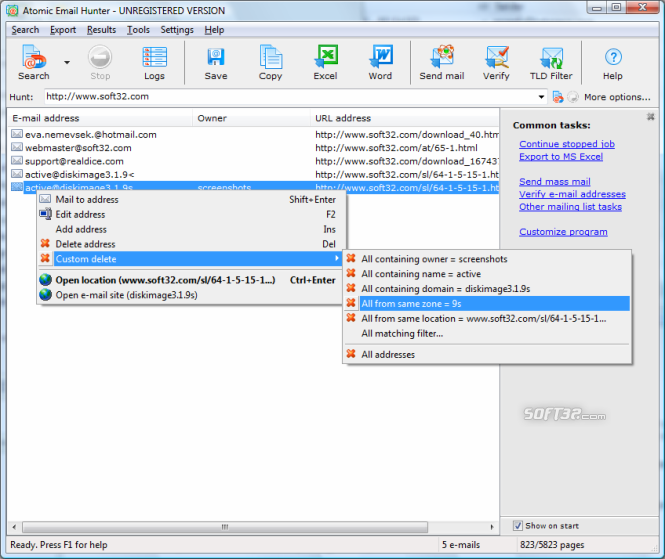Open the Search button dropdown arrow
The image size is (665, 559).
coord(67,62)
